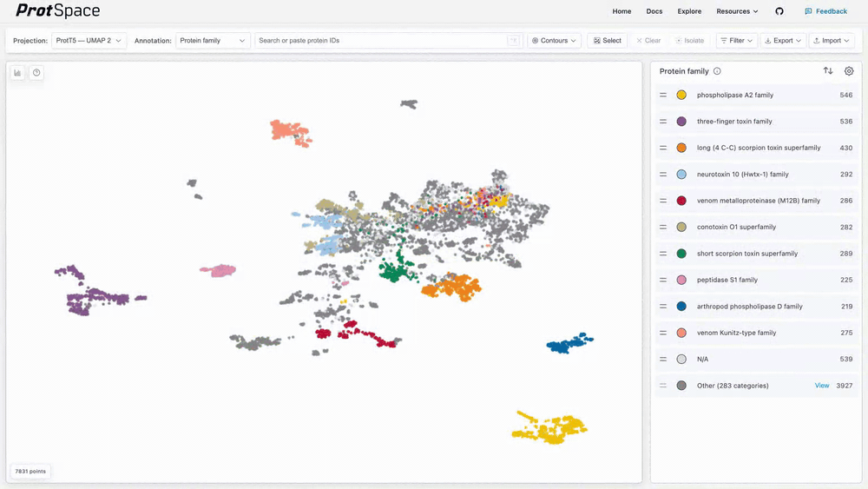
Task: Click the ProtSpace logo
Action: [57, 10]
